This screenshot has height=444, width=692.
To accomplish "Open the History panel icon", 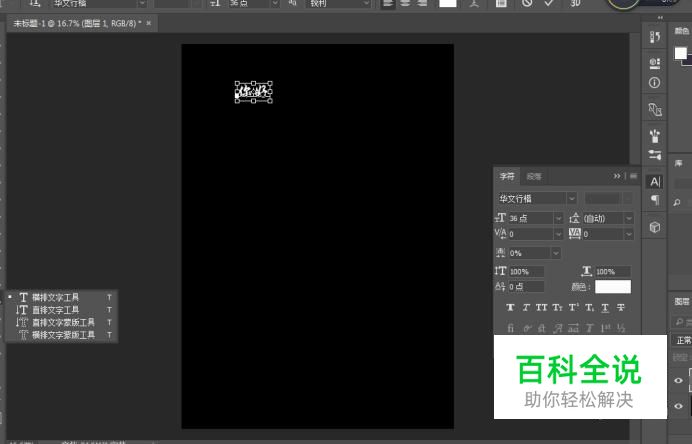I will click(655, 37).
